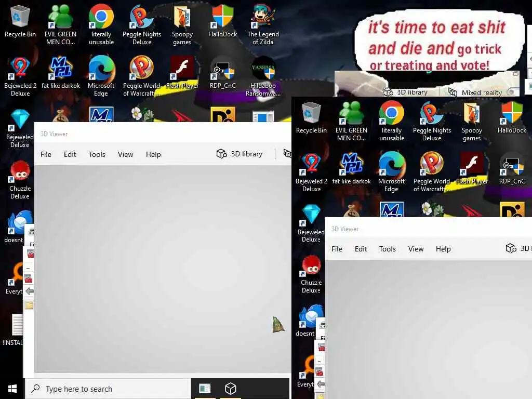Open the news app icon in the taskbar
The image size is (532, 399).
pos(205,389)
